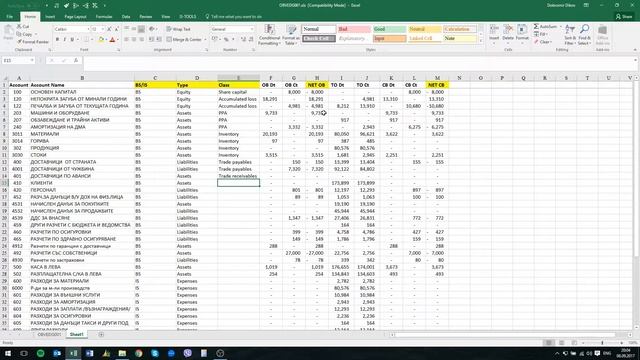
Task: Toggle Top Align vertical alignment
Action: click(x=127, y=29)
